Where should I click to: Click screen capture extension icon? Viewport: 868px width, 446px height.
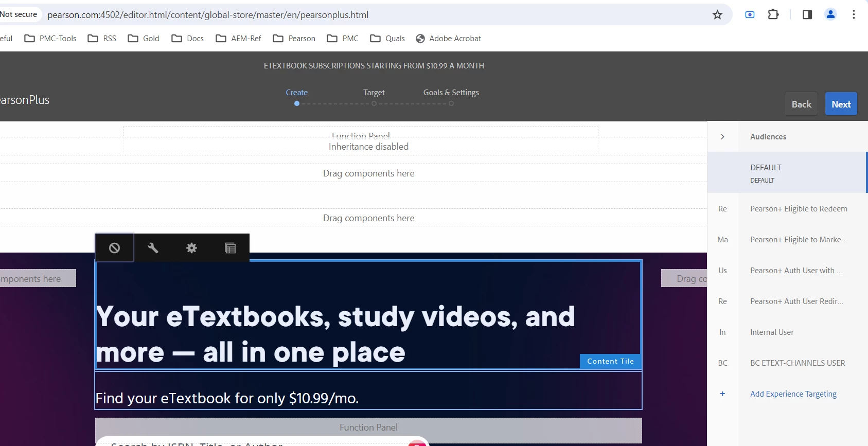coord(750,14)
